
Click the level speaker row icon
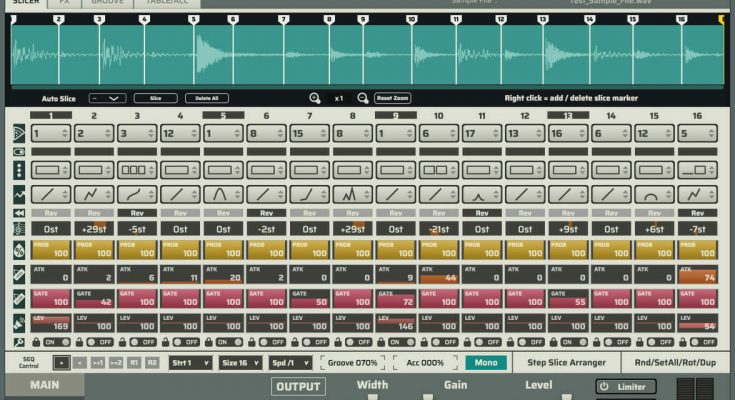pos(19,322)
